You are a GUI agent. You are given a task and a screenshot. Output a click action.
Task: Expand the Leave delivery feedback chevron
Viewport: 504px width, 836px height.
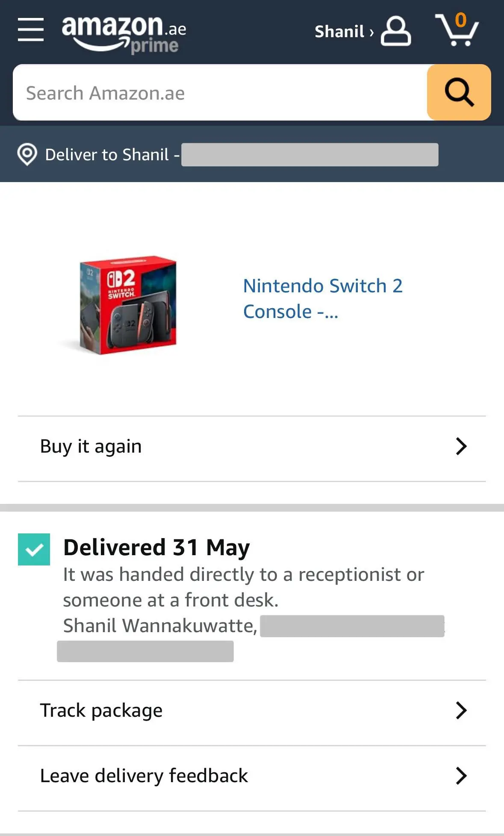[x=461, y=776]
